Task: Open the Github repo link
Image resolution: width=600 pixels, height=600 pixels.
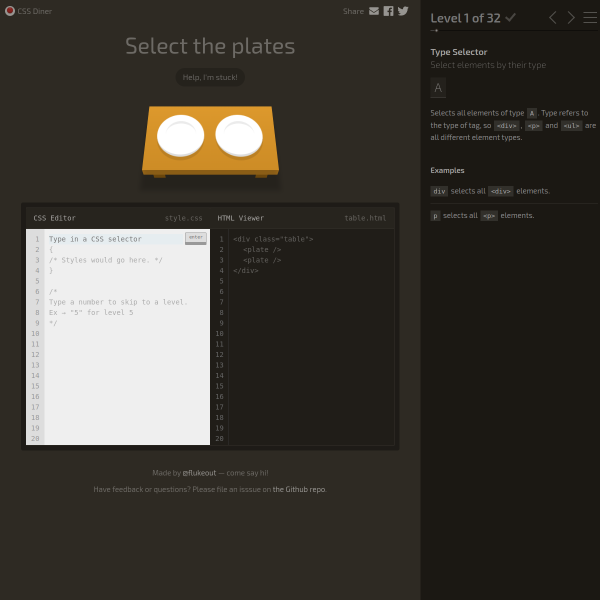Action: point(298,489)
